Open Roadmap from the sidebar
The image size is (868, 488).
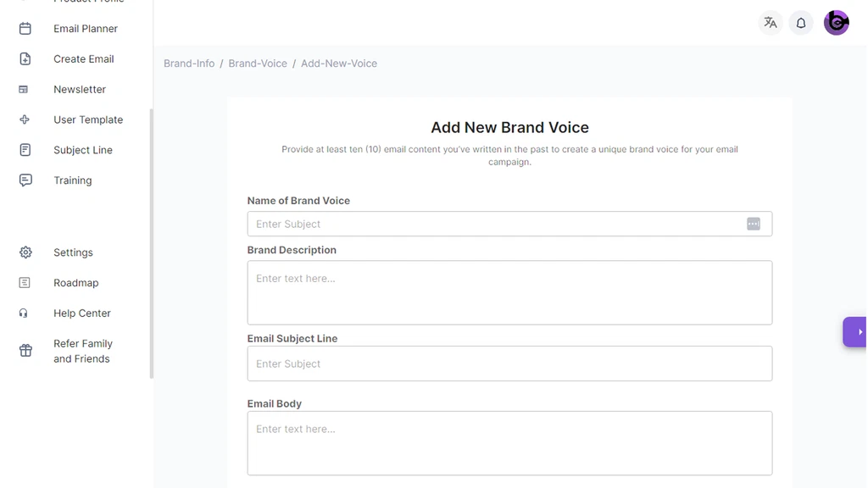point(75,283)
